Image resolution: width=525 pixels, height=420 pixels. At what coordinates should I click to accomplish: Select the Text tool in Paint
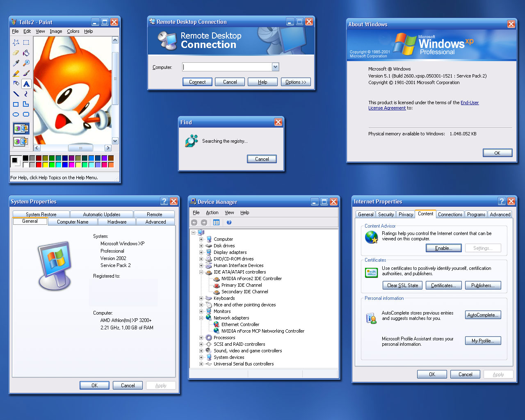click(26, 83)
